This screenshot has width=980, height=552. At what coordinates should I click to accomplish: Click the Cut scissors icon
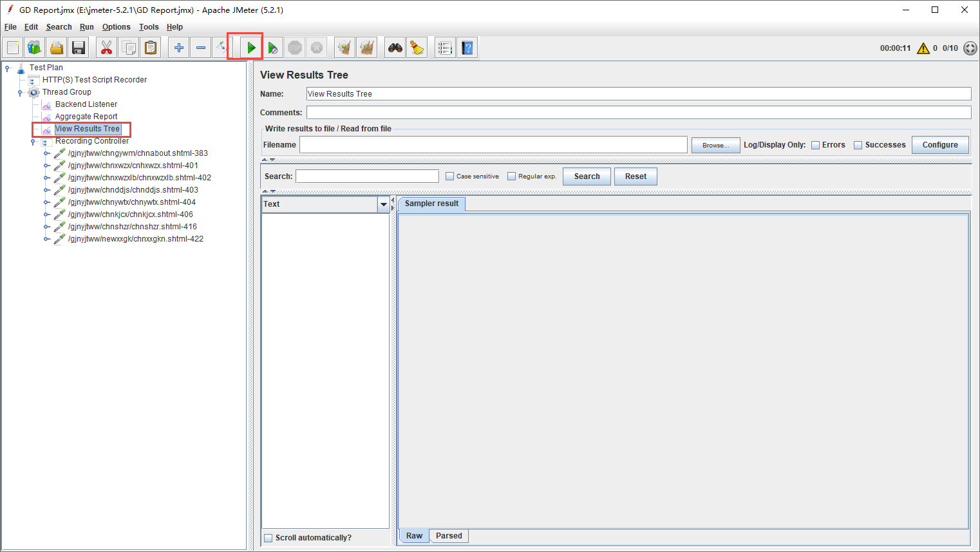click(x=107, y=48)
